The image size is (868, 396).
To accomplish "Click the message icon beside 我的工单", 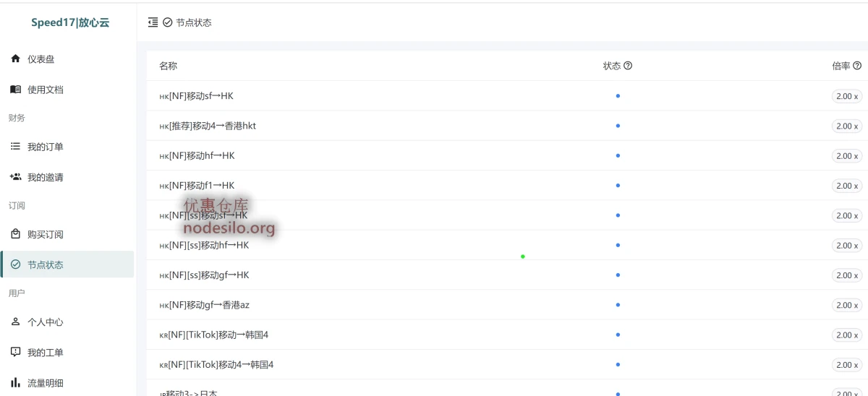I will click(x=15, y=352).
